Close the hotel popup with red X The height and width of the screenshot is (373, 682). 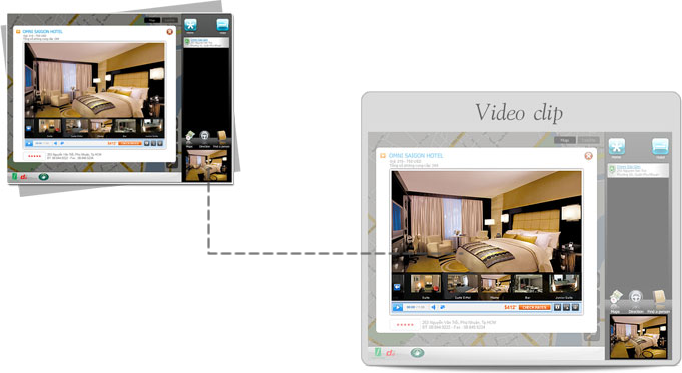point(588,156)
